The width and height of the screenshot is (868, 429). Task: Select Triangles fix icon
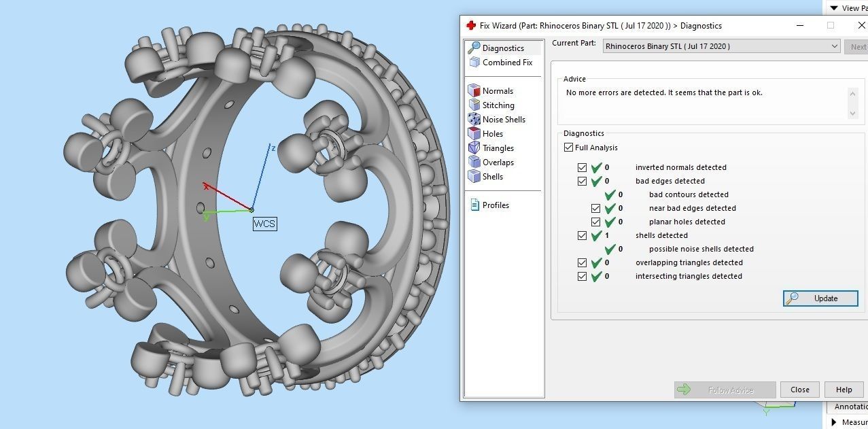click(x=474, y=148)
